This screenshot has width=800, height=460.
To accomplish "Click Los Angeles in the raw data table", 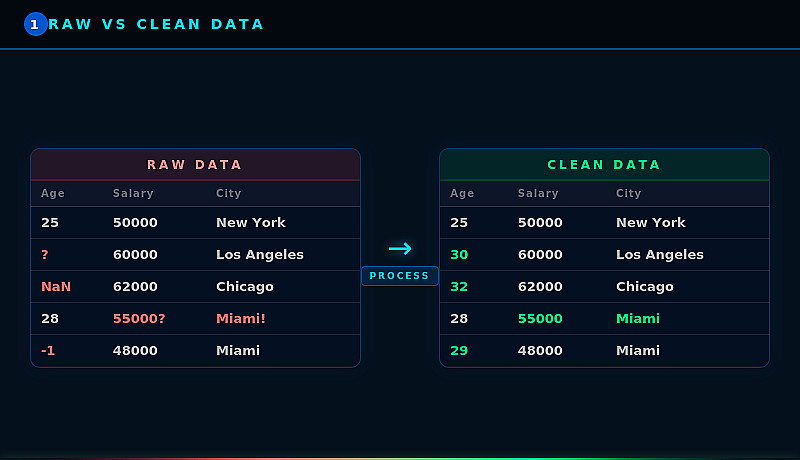I will pos(260,255).
